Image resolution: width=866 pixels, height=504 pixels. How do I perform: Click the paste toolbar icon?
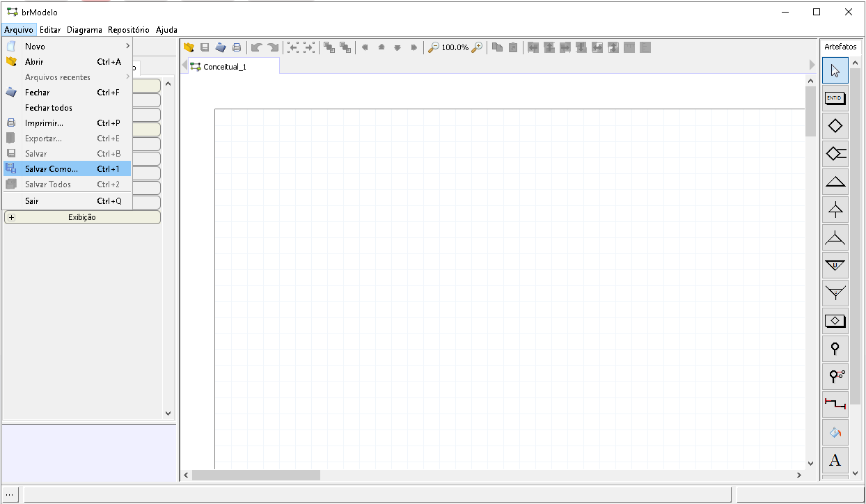(513, 47)
